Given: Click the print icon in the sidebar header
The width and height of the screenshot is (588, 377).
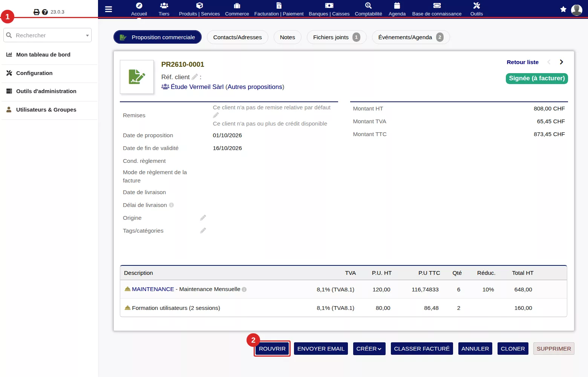Looking at the screenshot, I should (x=37, y=12).
